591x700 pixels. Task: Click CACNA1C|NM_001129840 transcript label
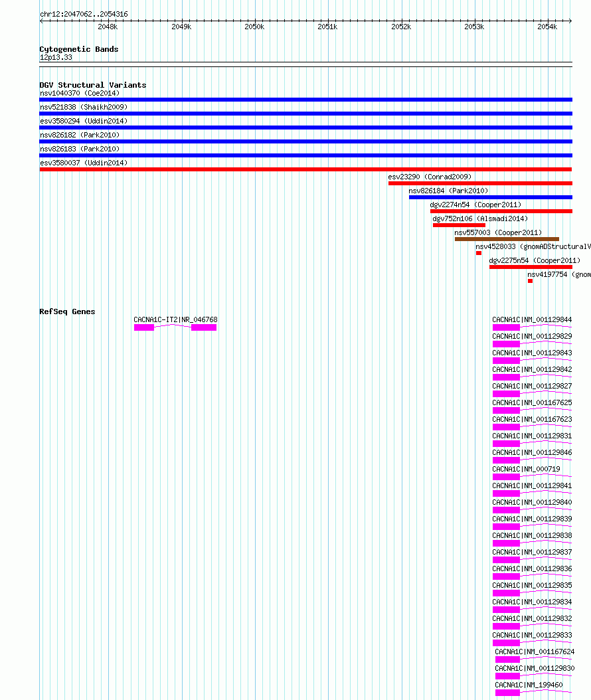tap(532, 502)
